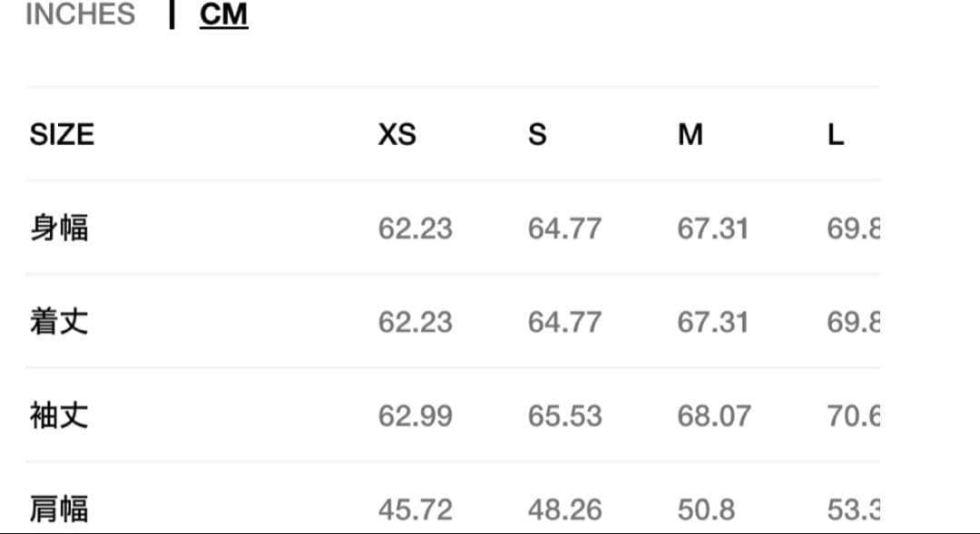The image size is (980, 534).
Task: Click the 身幅 row label
Action: 59,228
